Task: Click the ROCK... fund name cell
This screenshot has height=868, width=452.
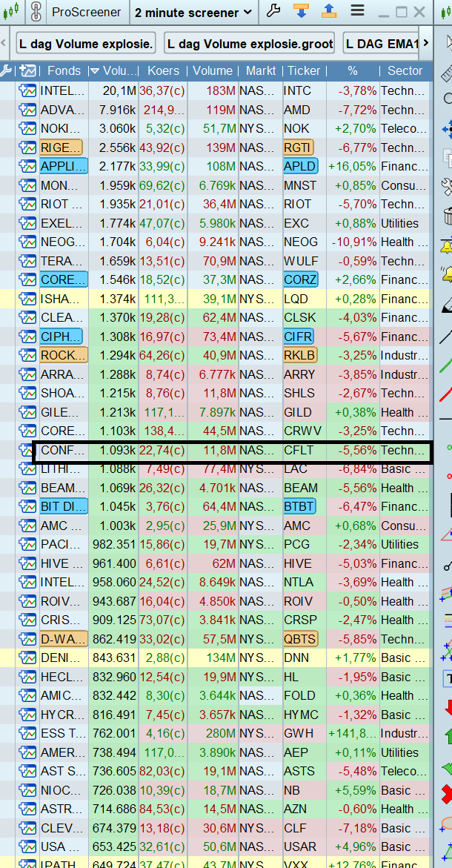Action: click(64, 355)
